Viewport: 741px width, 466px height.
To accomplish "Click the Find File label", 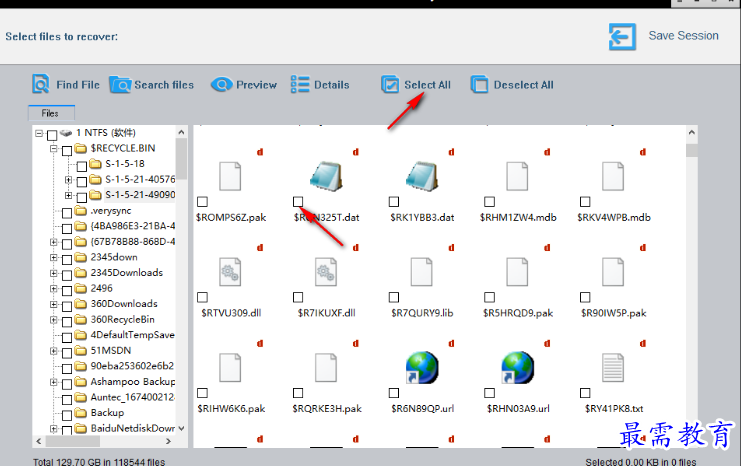I will [x=78, y=85].
